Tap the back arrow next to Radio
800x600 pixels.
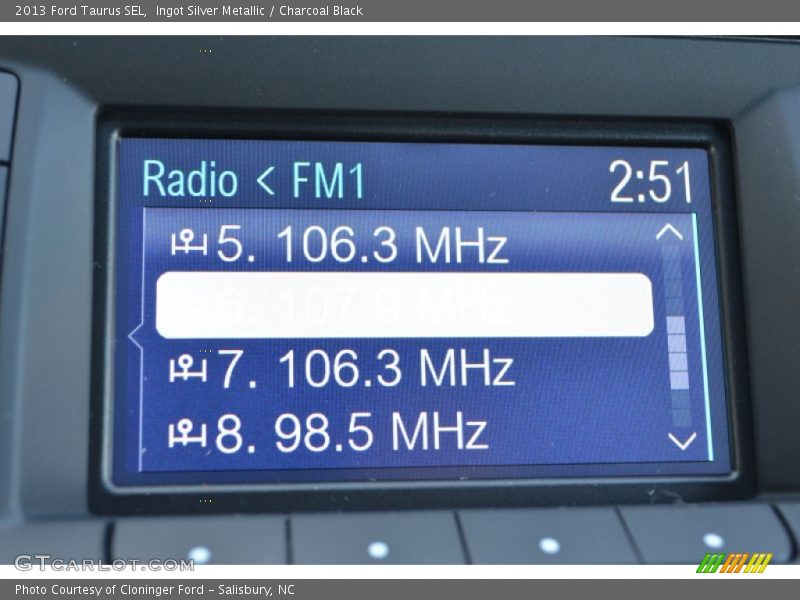265,182
